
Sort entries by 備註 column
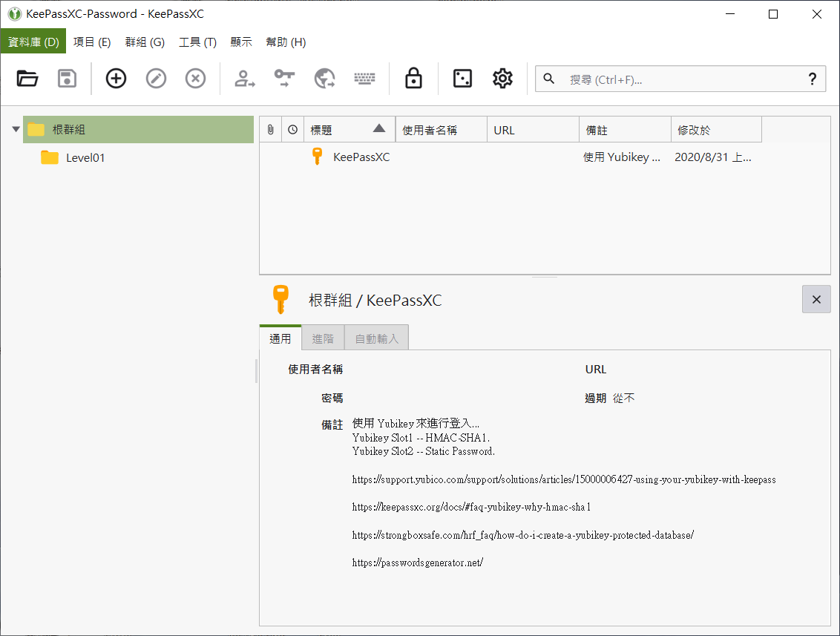tap(625, 130)
